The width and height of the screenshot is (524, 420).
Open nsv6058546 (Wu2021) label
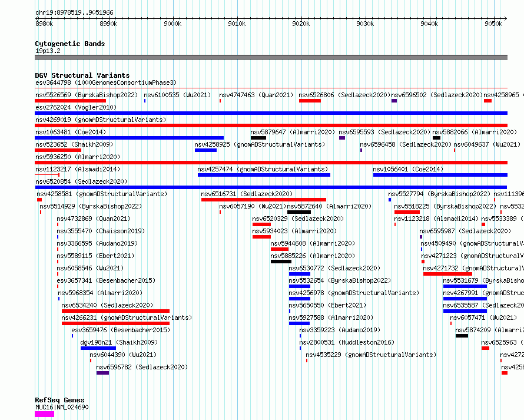tap(90, 268)
